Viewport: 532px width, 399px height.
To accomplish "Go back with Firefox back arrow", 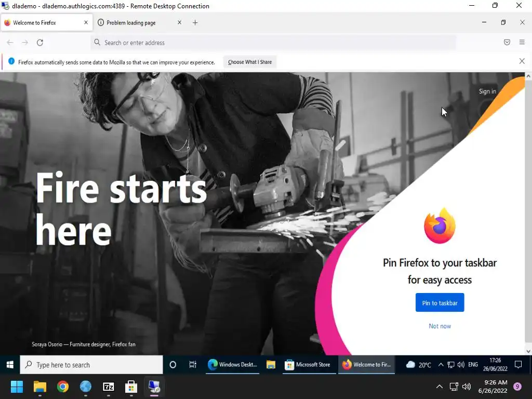I will coord(10,43).
